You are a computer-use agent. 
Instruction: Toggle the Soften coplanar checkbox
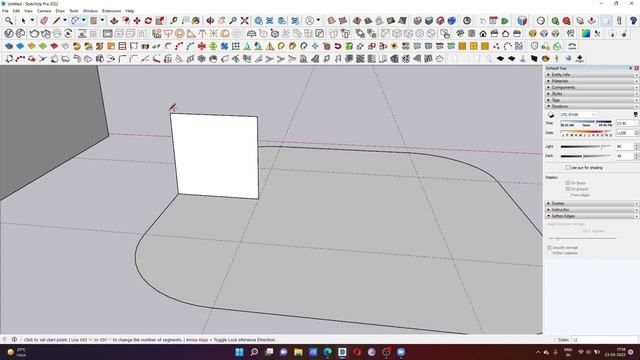(549, 253)
